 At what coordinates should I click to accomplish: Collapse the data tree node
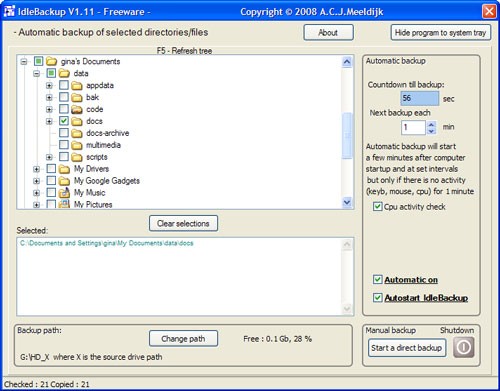[36, 74]
